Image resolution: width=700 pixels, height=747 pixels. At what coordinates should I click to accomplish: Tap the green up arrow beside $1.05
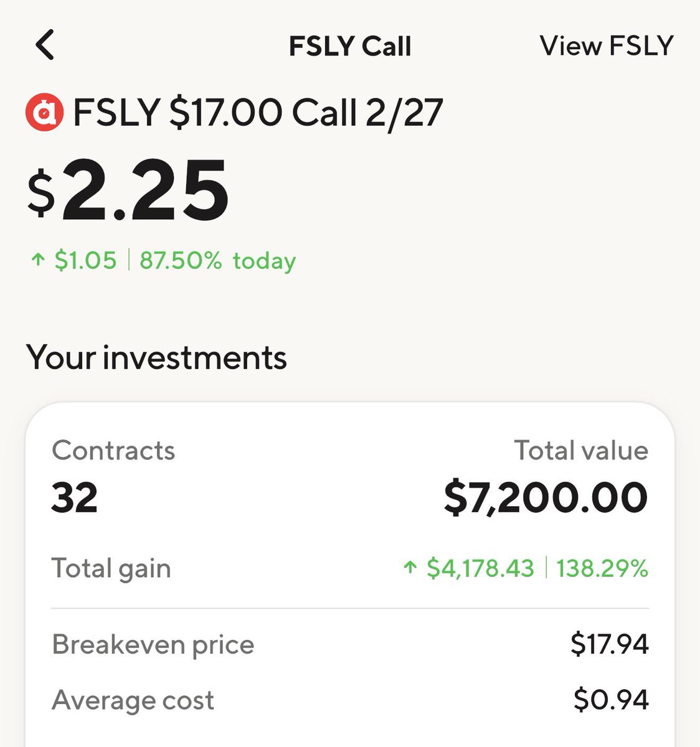(x=38, y=260)
